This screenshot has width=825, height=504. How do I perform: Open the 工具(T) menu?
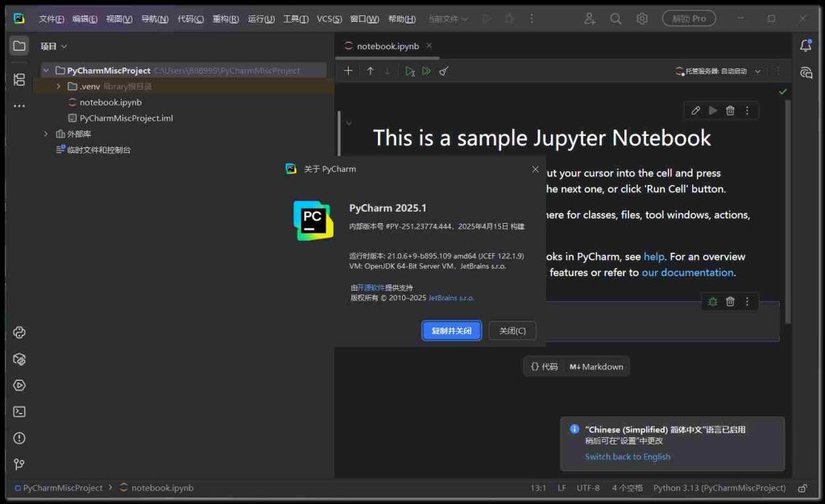pos(296,19)
